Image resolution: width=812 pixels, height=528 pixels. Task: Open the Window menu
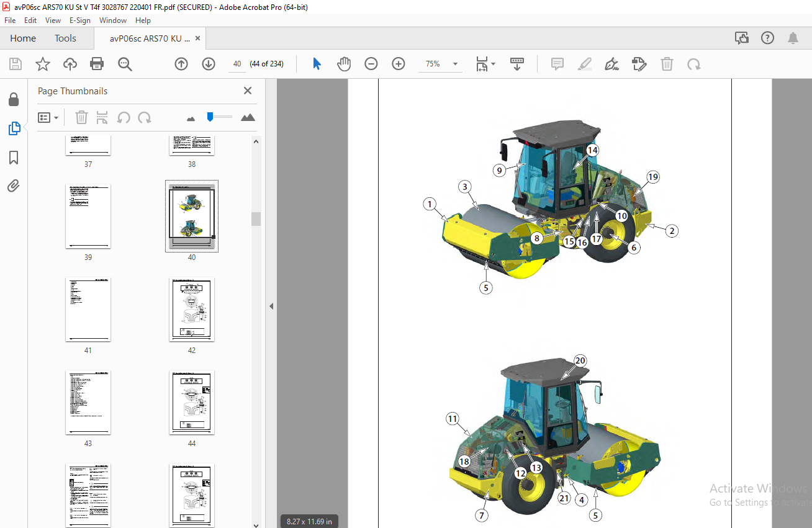pyautogui.click(x=113, y=20)
